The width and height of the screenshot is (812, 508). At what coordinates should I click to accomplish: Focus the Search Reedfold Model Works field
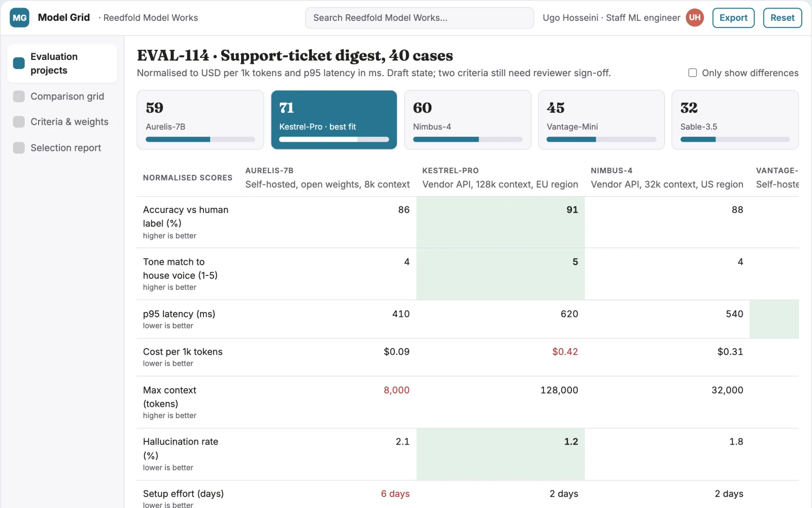click(419, 18)
